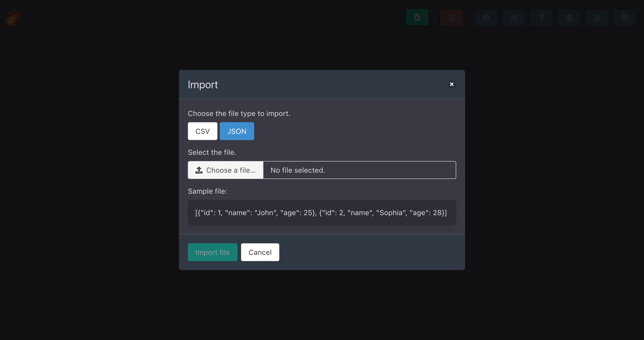Click the 'Sample file:' label
Screen dimensions: 644x340
(x=208, y=191)
